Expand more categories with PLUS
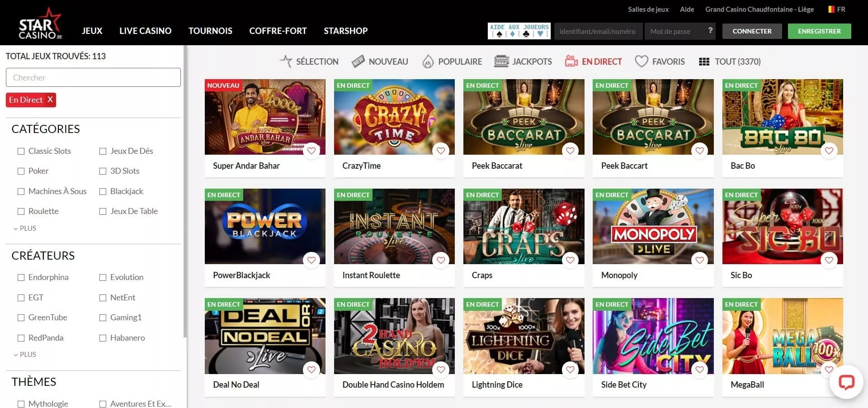Viewport: 868px width, 408px height. coord(25,228)
